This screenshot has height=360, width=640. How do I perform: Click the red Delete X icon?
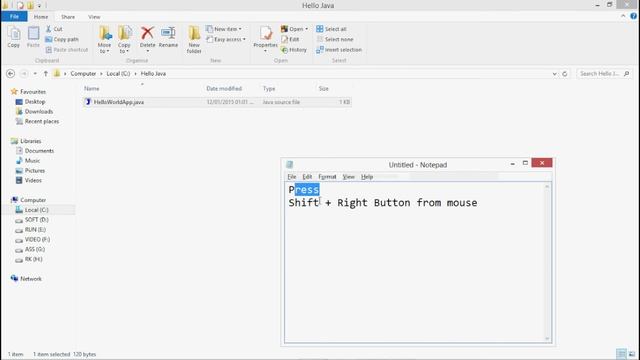pyautogui.click(x=147, y=33)
